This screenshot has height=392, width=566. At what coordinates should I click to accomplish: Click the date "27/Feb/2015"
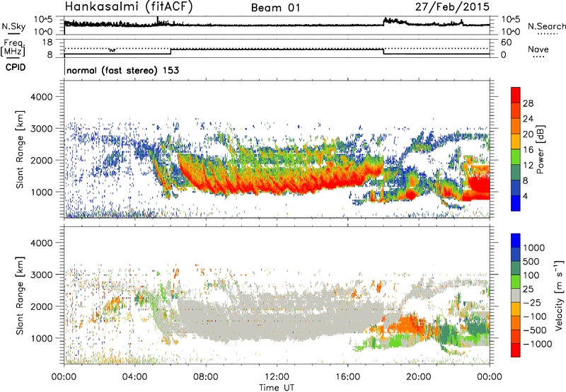(452, 7)
